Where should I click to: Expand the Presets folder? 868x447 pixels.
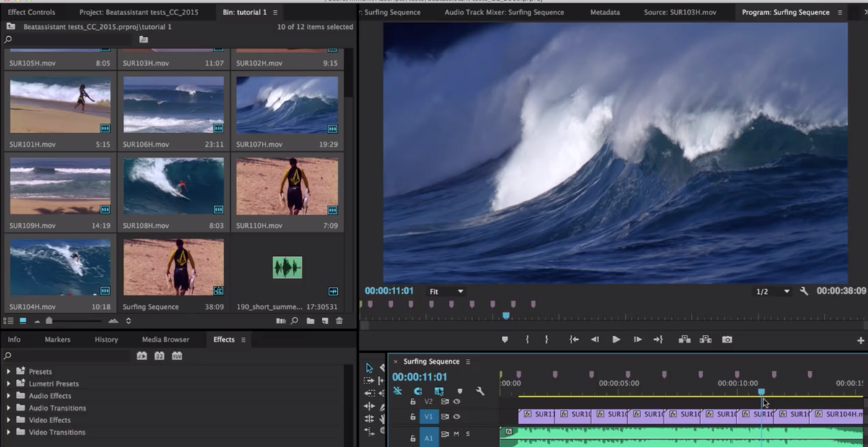click(9, 372)
